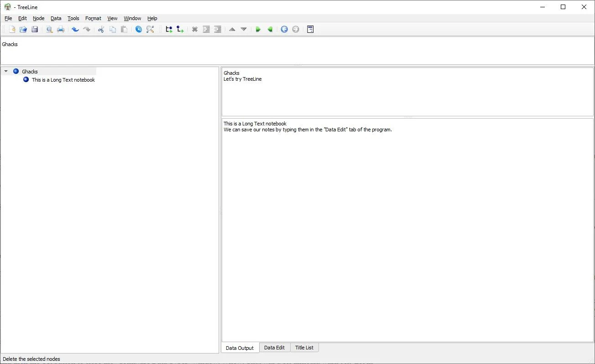
Task: Open the Tools menu
Action: [73, 18]
